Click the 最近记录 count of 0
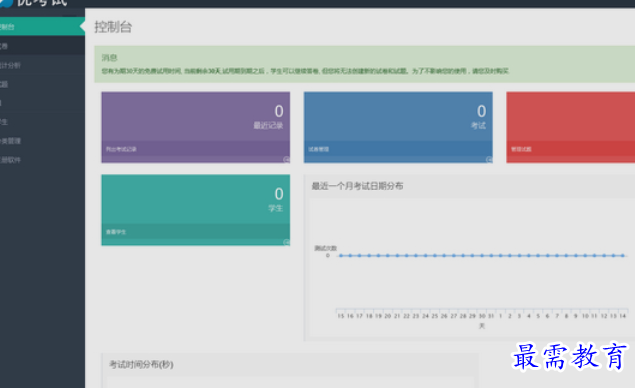This screenshot has height=388, width=635. coord(279,111)
